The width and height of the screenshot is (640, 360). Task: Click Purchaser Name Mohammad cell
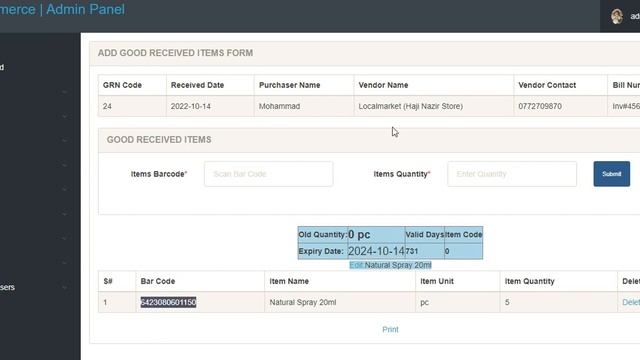304,106
